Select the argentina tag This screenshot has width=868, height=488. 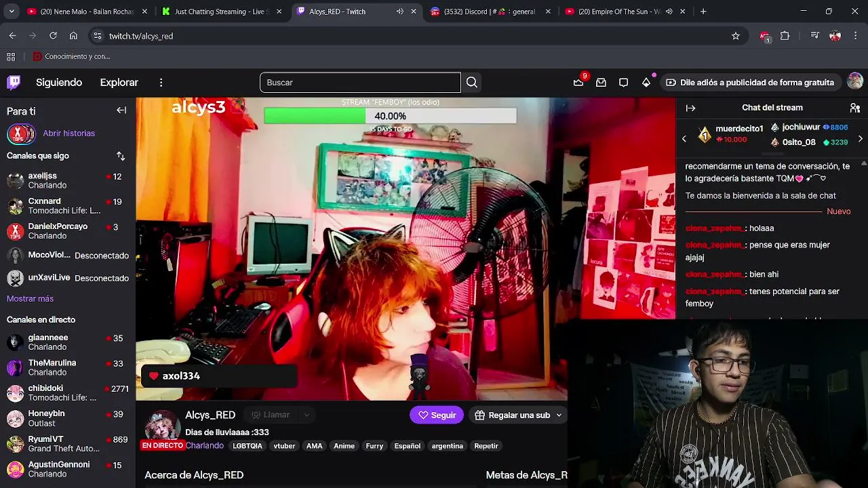tap(448, 446)
